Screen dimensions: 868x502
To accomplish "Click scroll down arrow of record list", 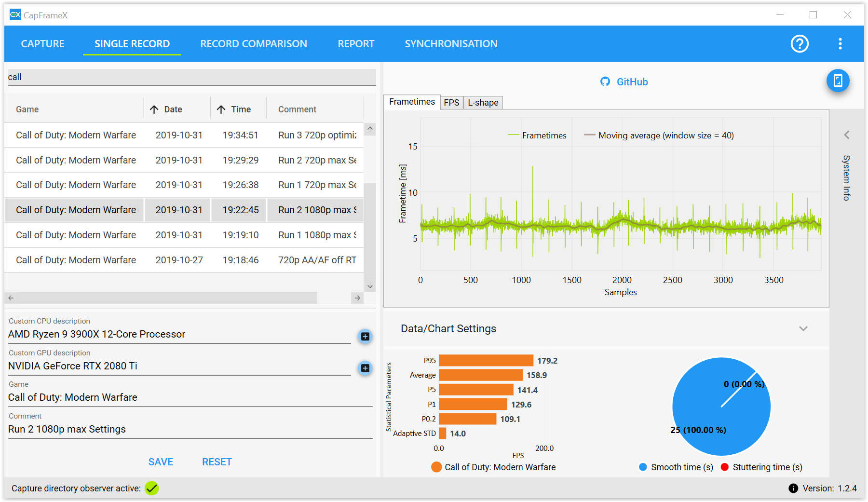I will click(x=370, y=285).
